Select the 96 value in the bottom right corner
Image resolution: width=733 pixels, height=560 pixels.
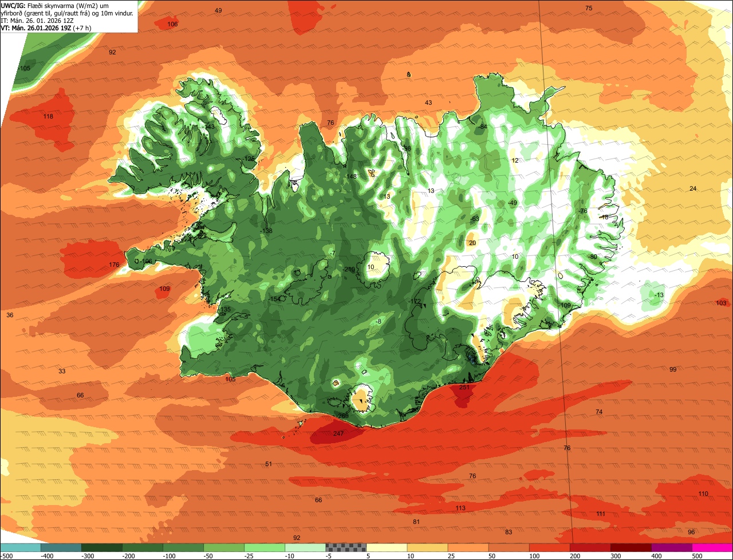pos(691,533)
